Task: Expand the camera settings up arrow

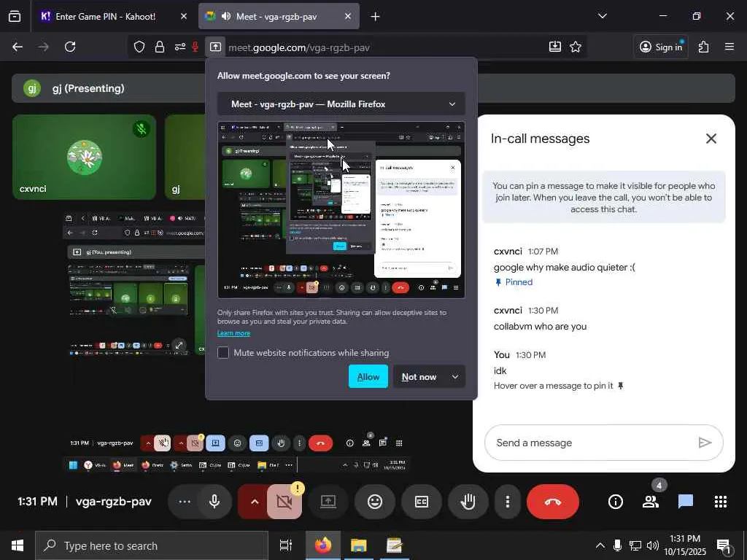Action: coord(255,502)
